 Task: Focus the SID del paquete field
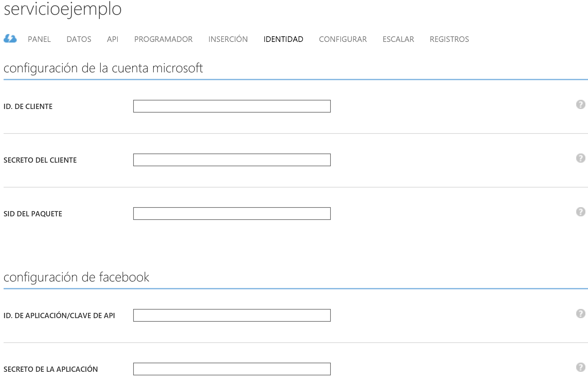[232, 214]
